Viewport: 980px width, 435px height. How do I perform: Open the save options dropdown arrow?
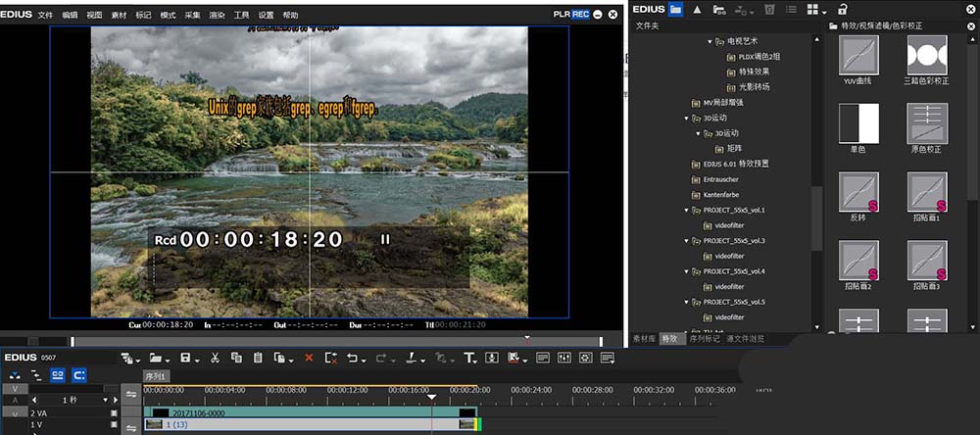(196, 360)
